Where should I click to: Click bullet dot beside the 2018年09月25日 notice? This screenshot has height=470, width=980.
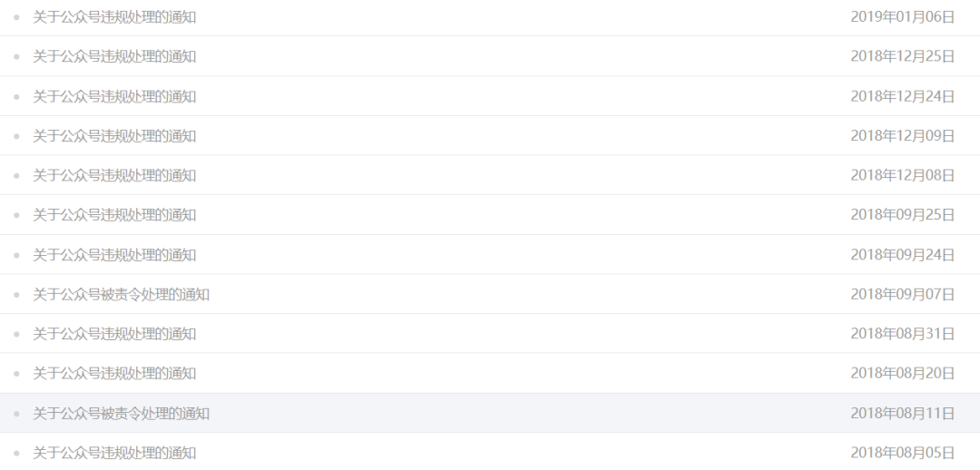point(16,215)
